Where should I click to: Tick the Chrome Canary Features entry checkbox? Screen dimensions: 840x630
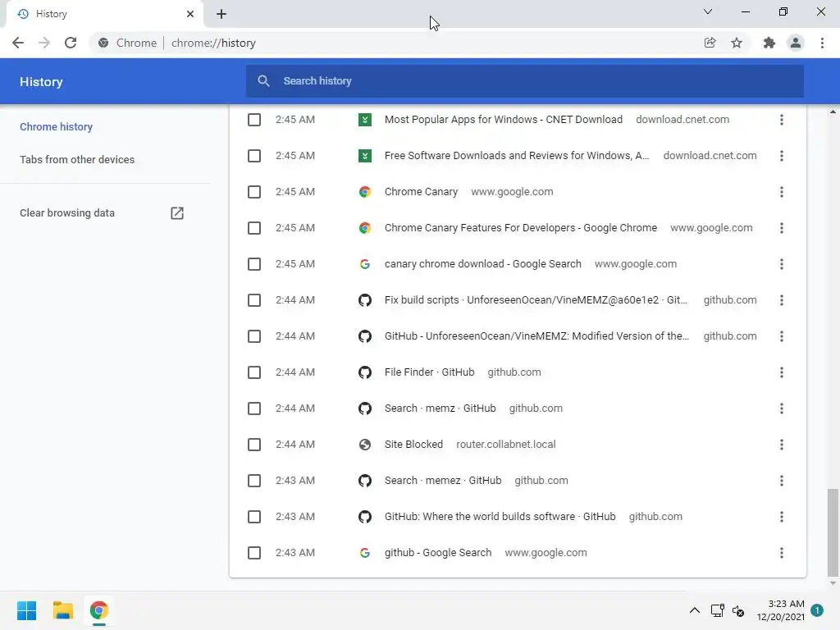[254, 228]
